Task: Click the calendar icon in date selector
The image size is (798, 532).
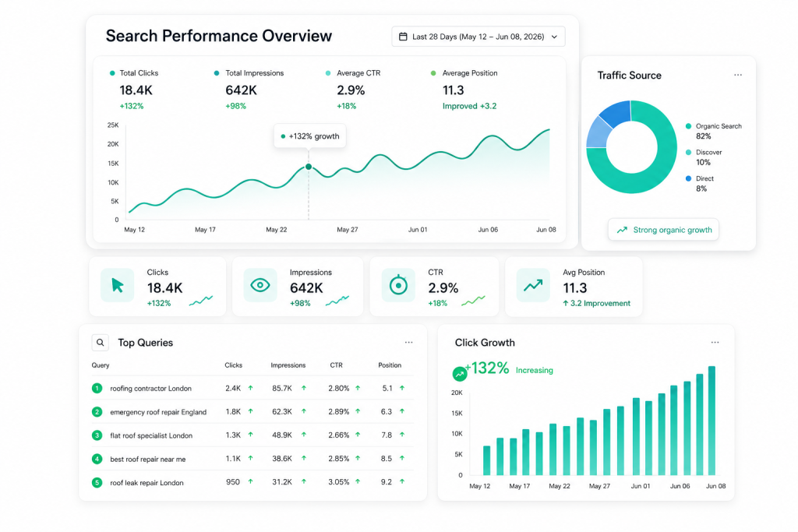Action: (403, 37)
